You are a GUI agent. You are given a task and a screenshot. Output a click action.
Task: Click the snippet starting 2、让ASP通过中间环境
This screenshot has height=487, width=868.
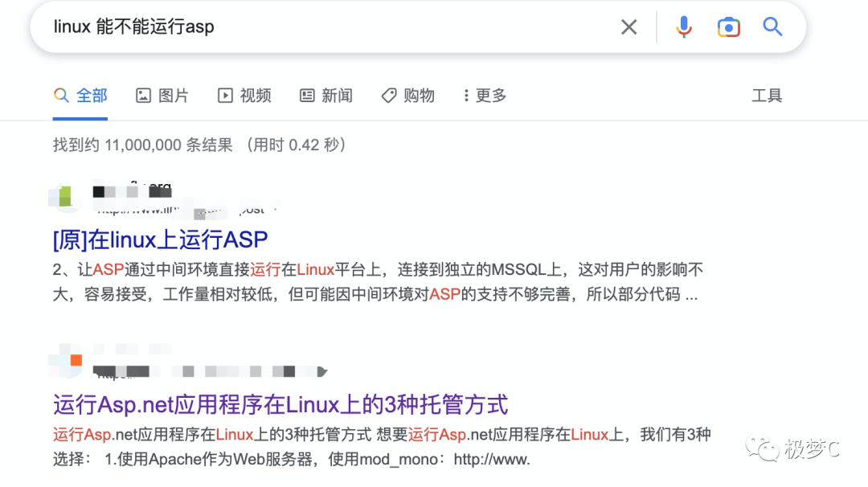[x=378, y=282]
